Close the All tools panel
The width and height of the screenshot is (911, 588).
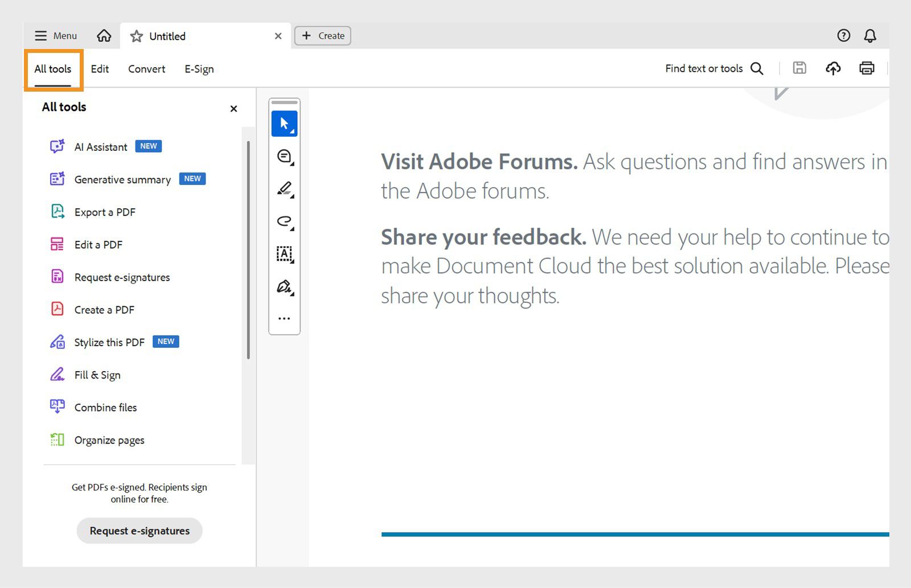click(233, 109)
